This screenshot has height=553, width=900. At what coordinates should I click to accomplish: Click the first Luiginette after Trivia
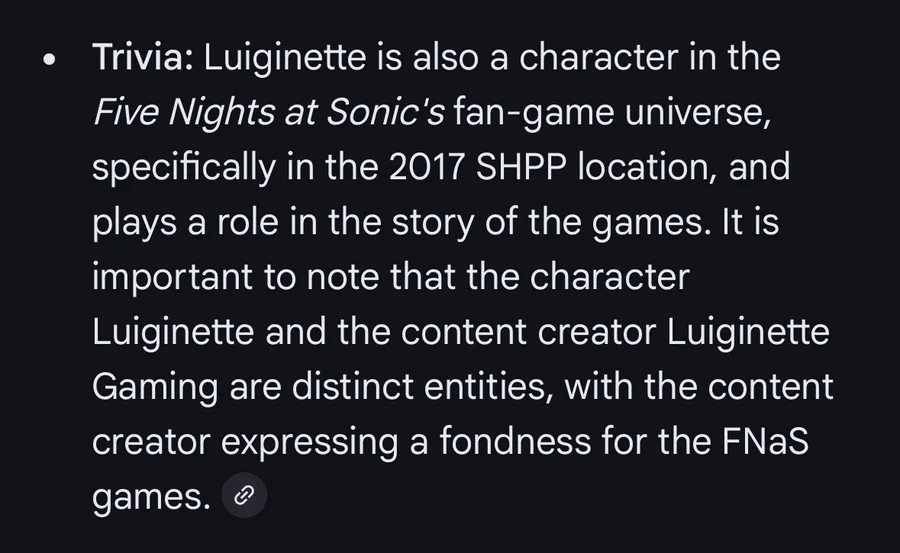tap(285, 59)
